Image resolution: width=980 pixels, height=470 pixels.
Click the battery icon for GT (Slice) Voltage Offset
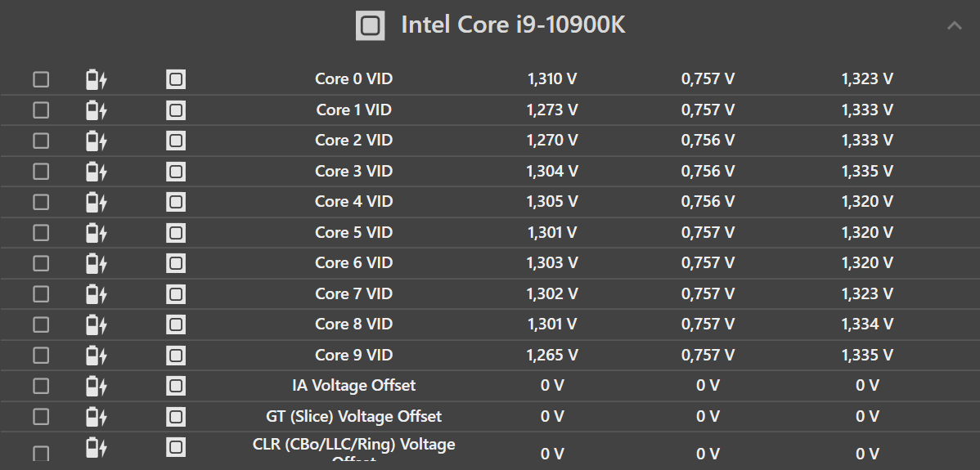(x=97, y=416)
